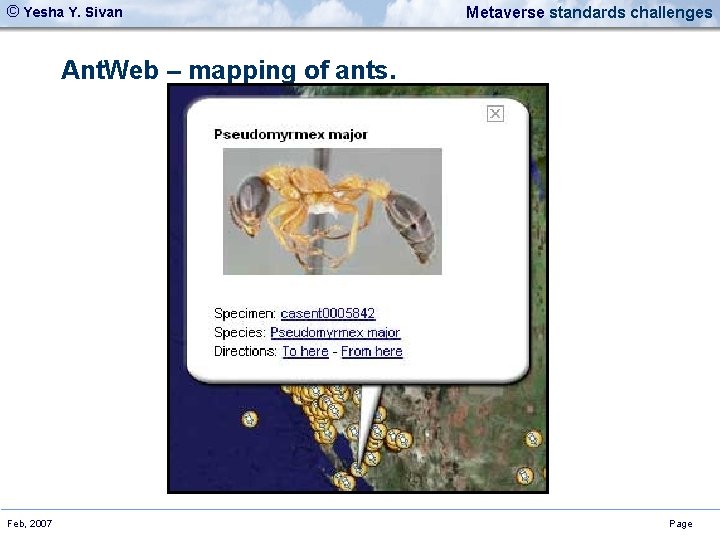Click the bold Pseudomyrmex major bubble title
Viewport: 720px width, 540px height.
pos(291,135)
